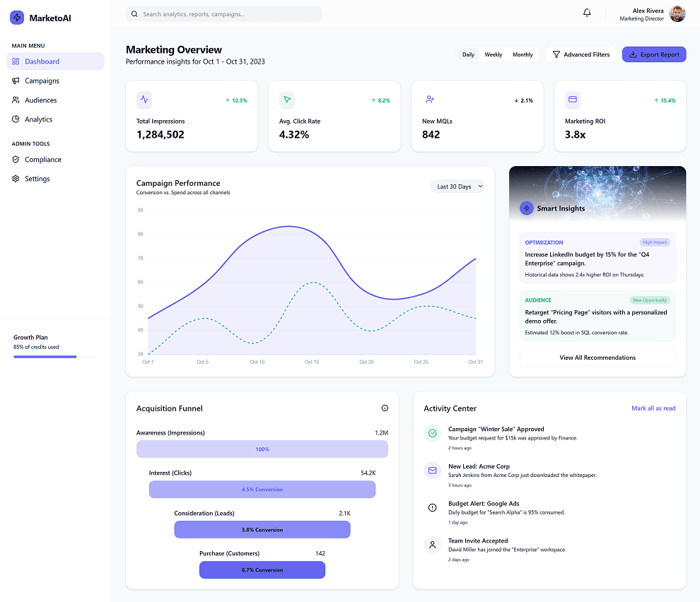Click the Mark all as read link
The height and width of the screenshot is (602, 700).
pyautogui.click(x=653, y=408)
